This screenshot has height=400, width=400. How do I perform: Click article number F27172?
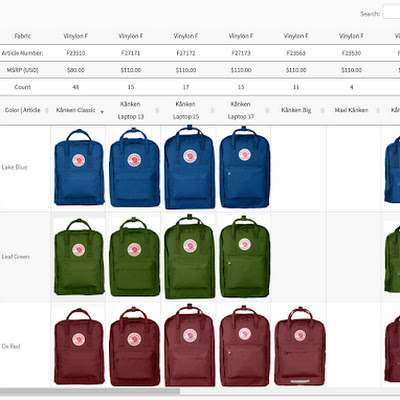(186, 53)
